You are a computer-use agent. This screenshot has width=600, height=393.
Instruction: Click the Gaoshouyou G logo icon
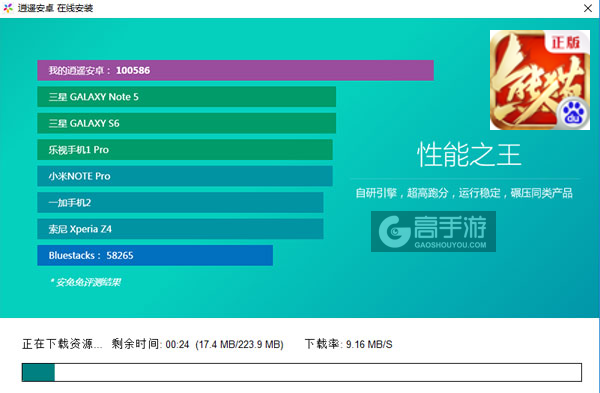click(x=395, y=232)
